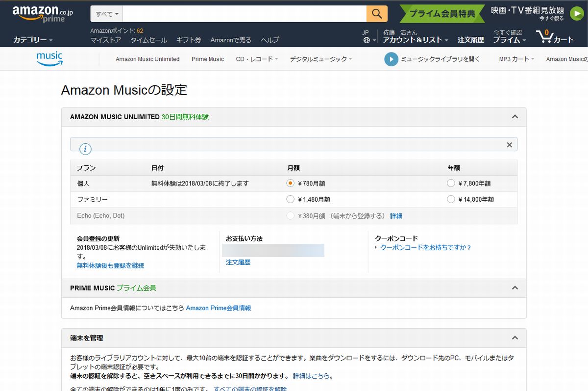Expand the CD・レコード menu
588x391 pixels.
257,59
